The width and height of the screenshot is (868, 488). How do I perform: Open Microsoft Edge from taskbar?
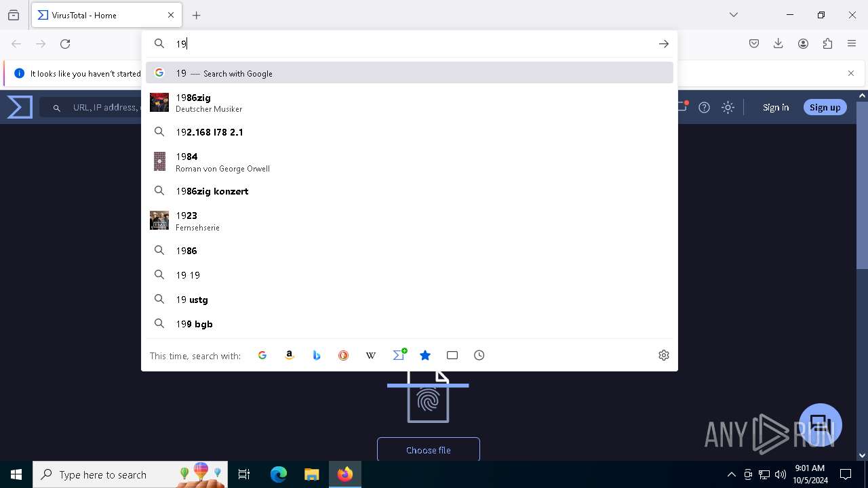pyautogui.click(x=279, y=474)
